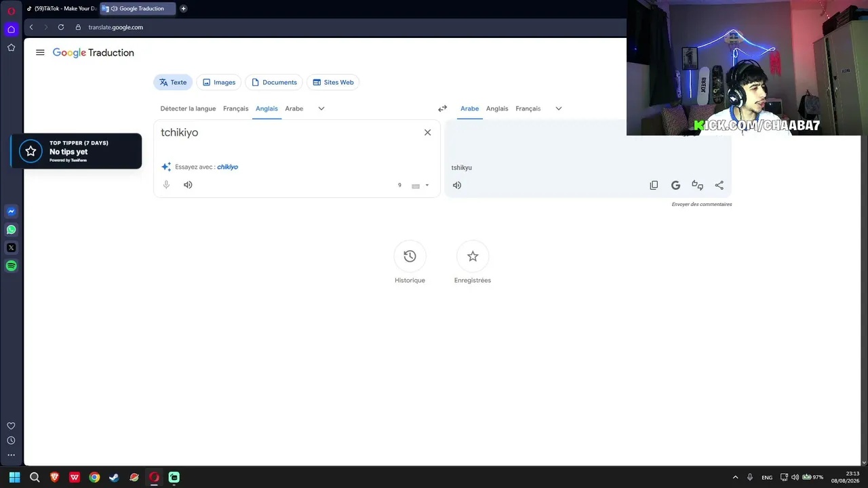Open WhatsApp in Opera sidebar
The height and width of the screenshot is (488, 868).
(x=11, y=230)
